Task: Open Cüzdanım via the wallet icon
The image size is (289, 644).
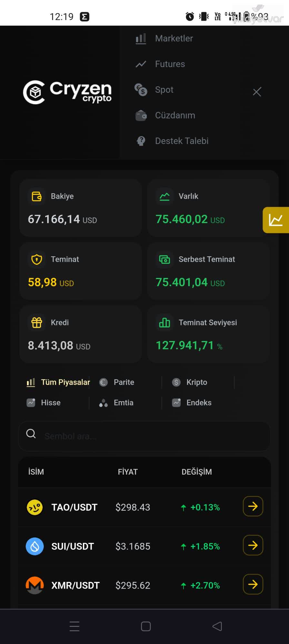Action: (x=141, y=116)
